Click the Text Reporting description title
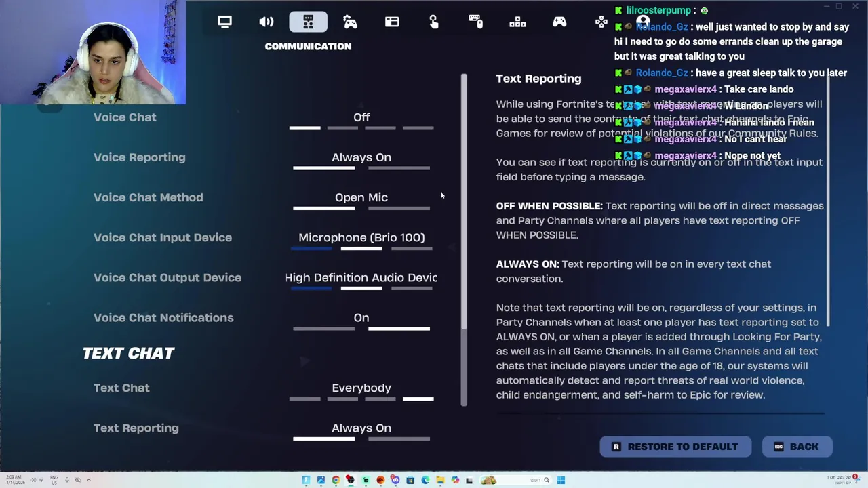The image size is (868, 488). point(538,79)
